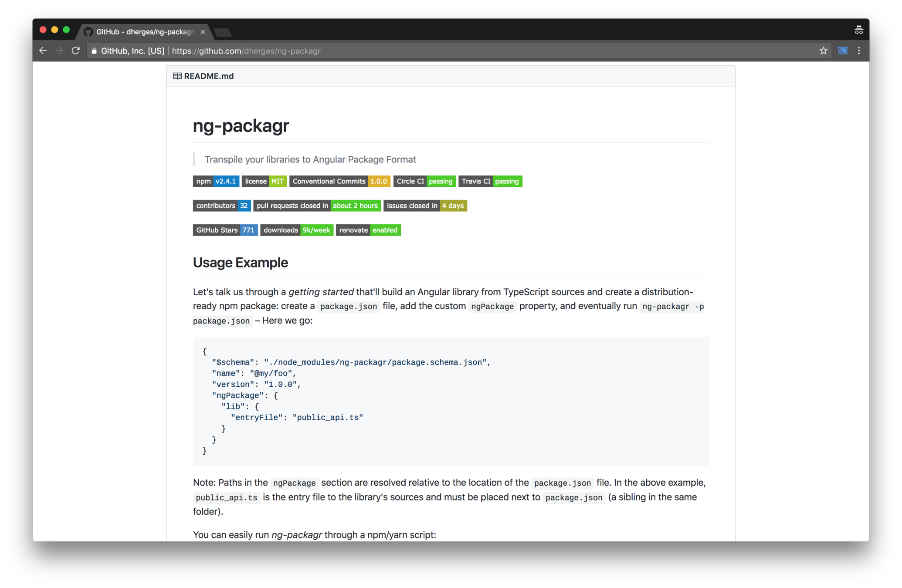This screenshot has height=588, width=902.
Task: Open a new browser tab
Action: click(223, 32)
